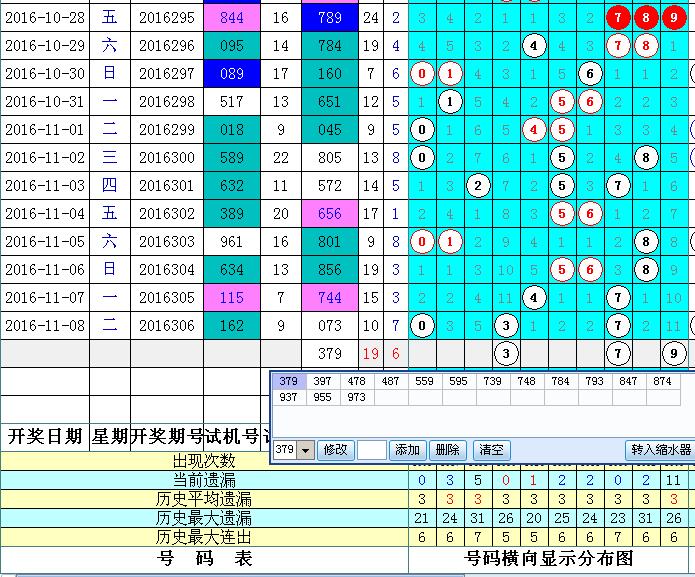The width and height of the screenshot is (695, 577).
Task: Click red ball 9 in 2016-10-28 row
Action: pos(675,18)
